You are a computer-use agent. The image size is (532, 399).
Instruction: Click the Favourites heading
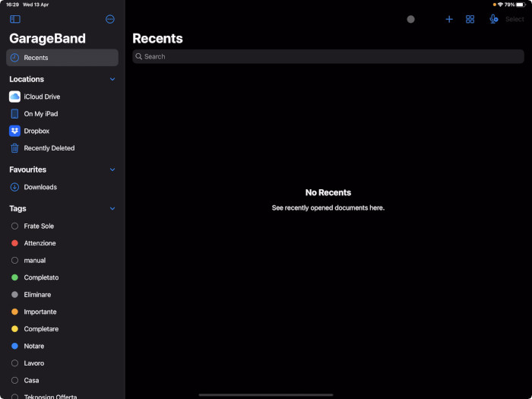[28, 169]
